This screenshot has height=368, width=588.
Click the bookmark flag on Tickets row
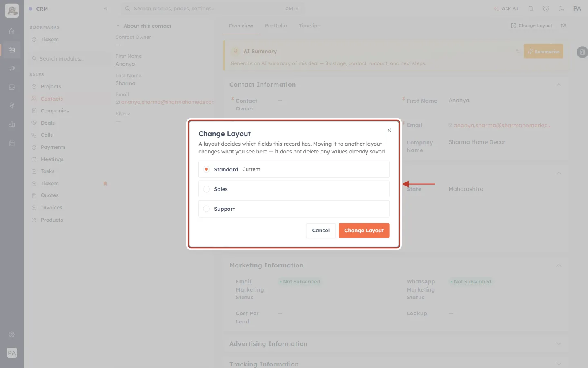tap(105, 184)
